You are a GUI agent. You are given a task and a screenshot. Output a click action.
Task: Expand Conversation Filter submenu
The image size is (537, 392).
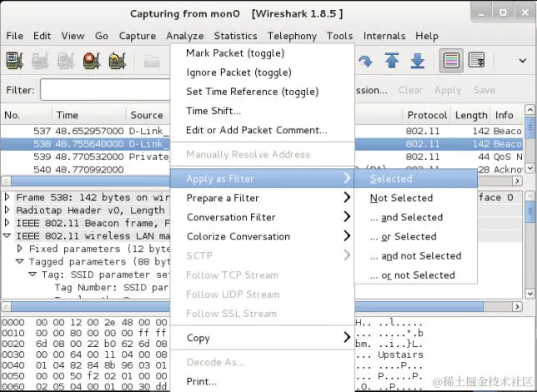(x=263, y=217)
